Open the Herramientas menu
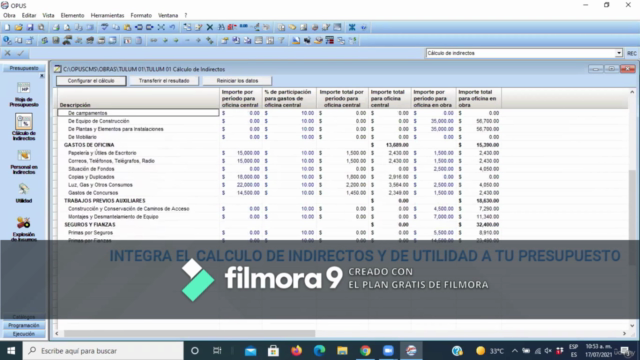 coord(107,16)
